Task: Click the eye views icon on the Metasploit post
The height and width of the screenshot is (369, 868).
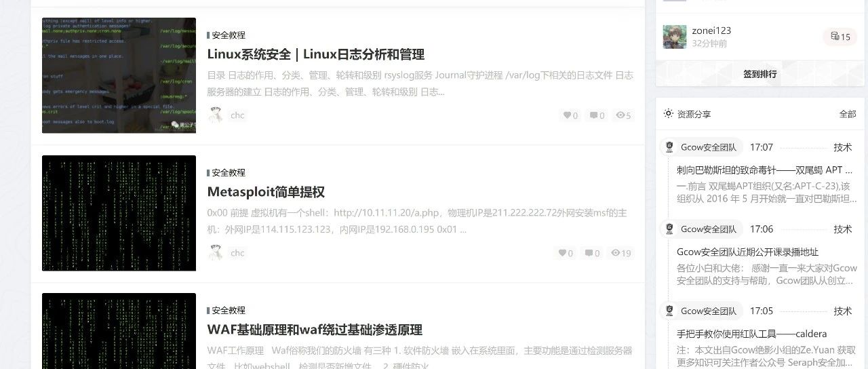Action: 615,253
